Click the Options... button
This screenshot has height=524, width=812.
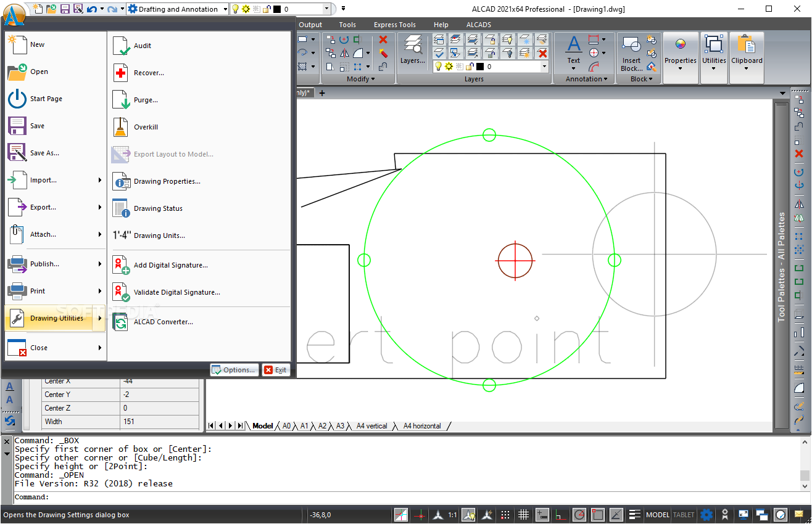234,370
